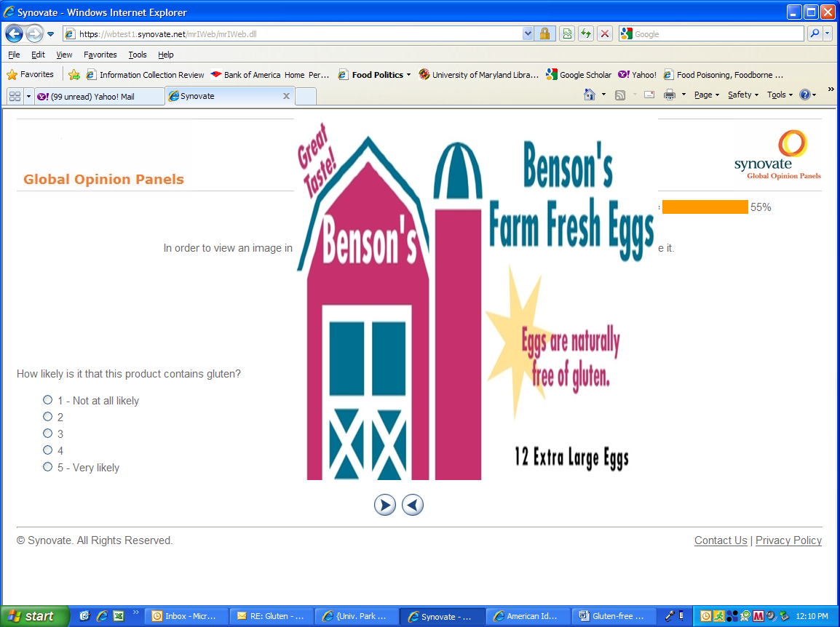Open the Edit menu

click(38, 55)
